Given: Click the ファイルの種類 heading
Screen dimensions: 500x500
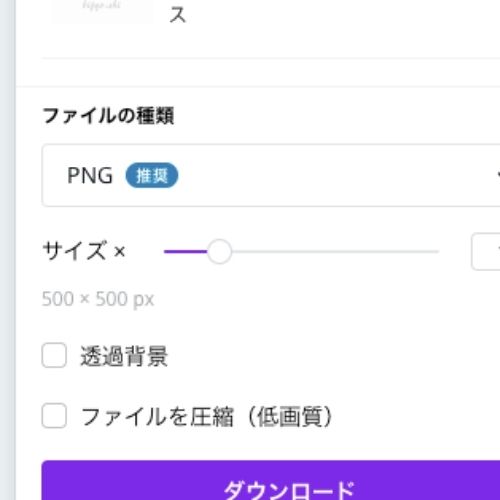Looking at the screenshot, I should tap(108, 116).
